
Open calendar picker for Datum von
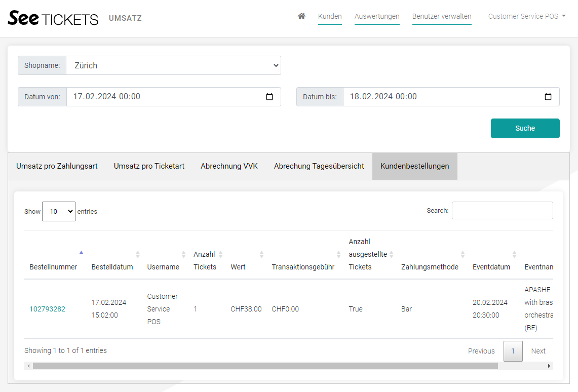coord(269,97)
